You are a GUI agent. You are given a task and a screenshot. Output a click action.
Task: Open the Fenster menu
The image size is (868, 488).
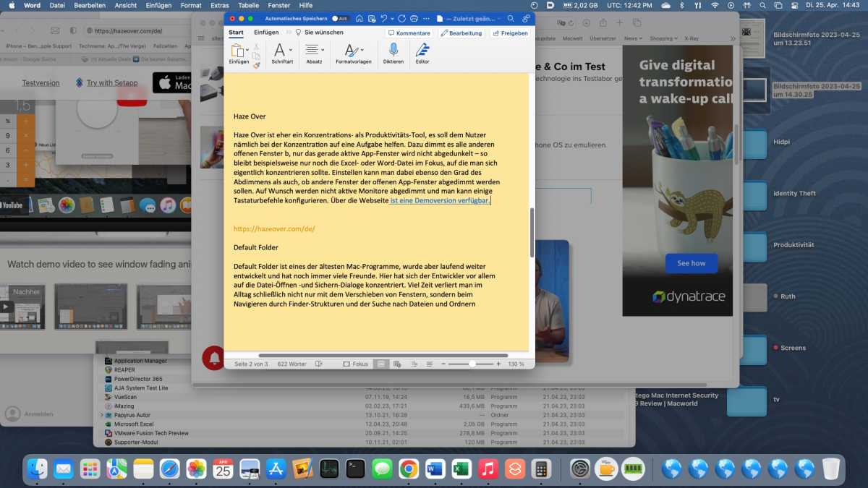coord(279,5)
